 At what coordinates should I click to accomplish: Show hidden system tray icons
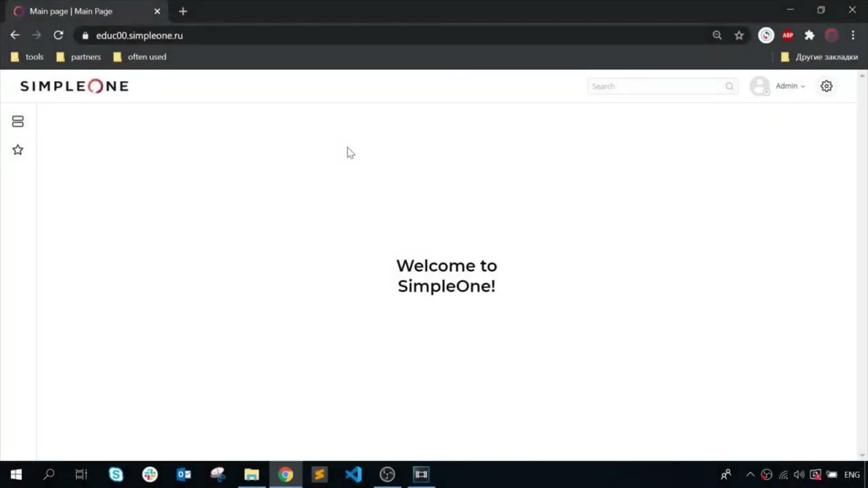point(750,474)
